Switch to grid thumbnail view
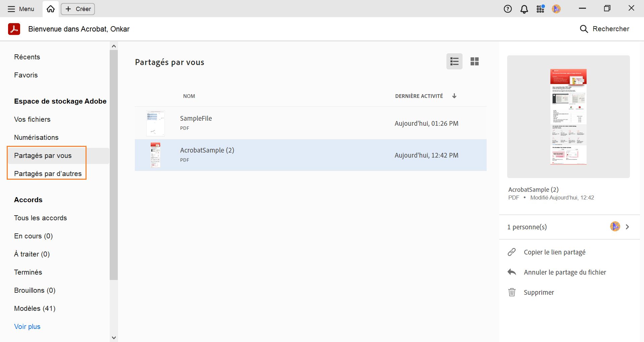Screen dimensions: 644x342 pos(475,62)
